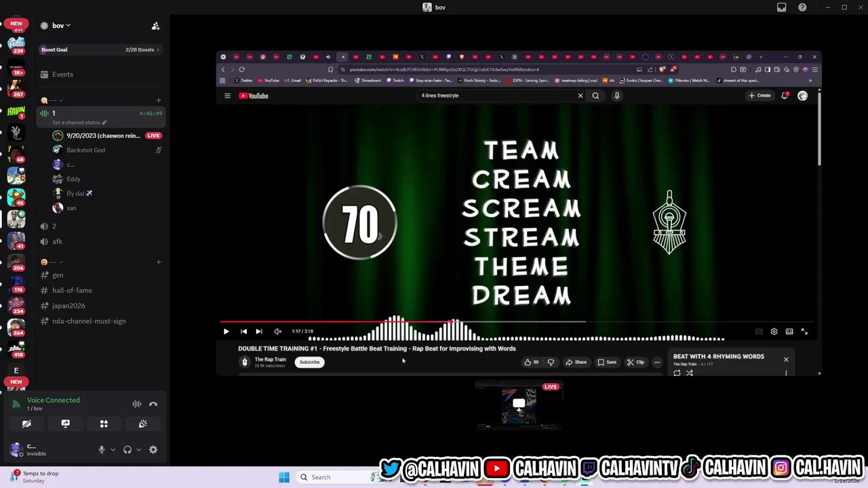
Task: Clear the YouTube search text
Action: [x=580, y=96]
